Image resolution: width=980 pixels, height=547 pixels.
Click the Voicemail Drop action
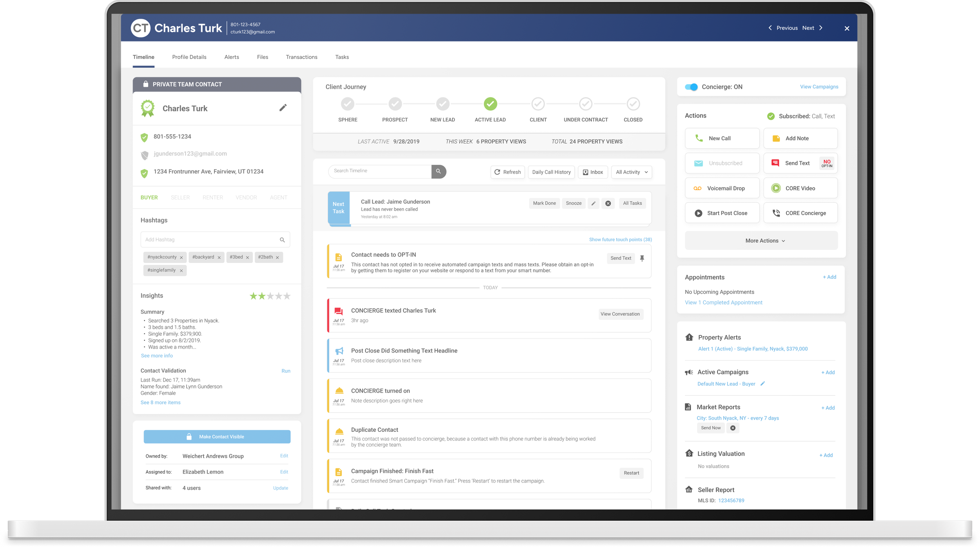pyautogui.click(x=722, y=188)
